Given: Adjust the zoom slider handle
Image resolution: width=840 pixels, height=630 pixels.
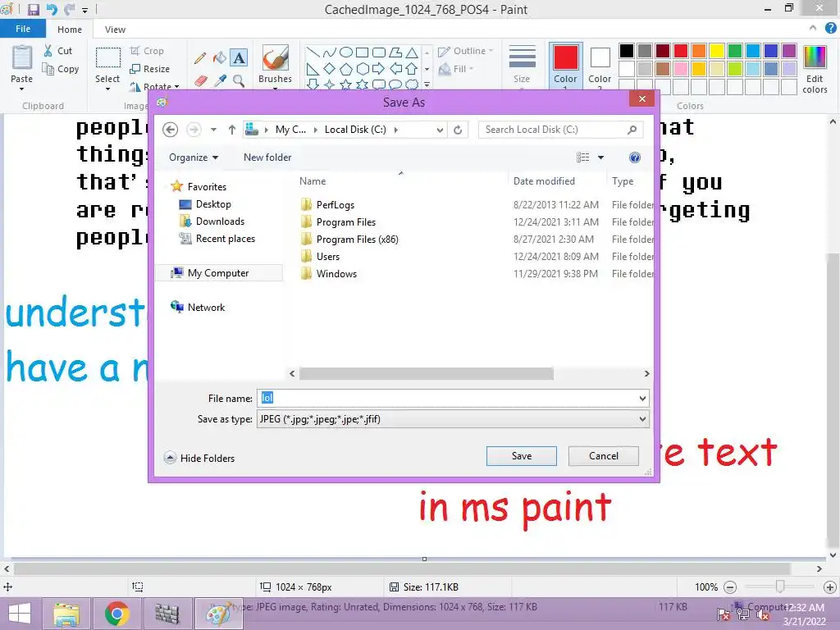Looking at the screenshot, I should point(780,587).
